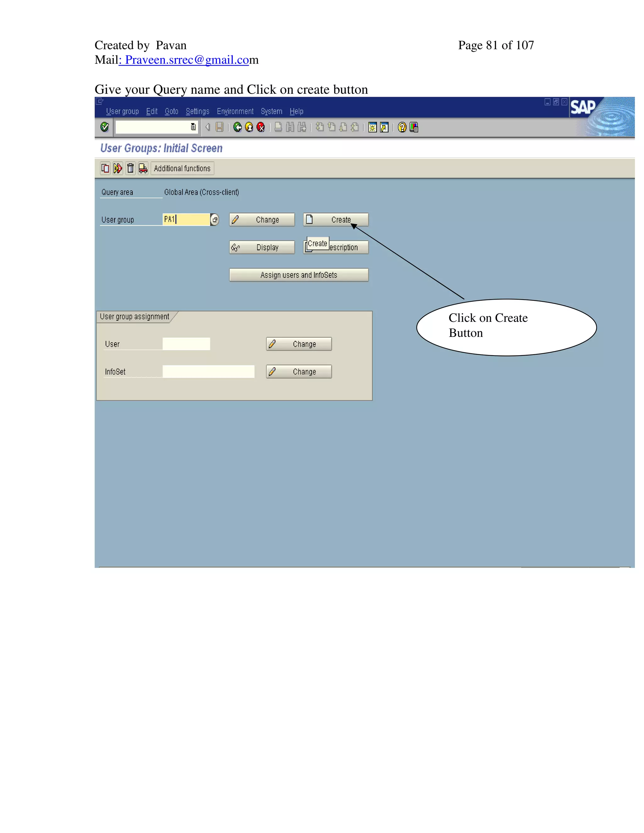Click the Copy user group icon
Image resolution: width=644 pixels, height=833 pixels.
tap(105, 168)
